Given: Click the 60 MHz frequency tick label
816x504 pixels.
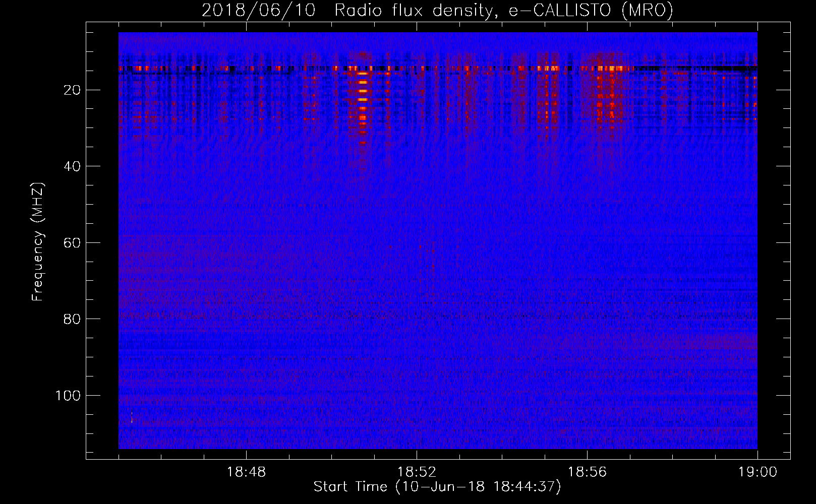Looking at the screenshot, I should tap(73, 243).
